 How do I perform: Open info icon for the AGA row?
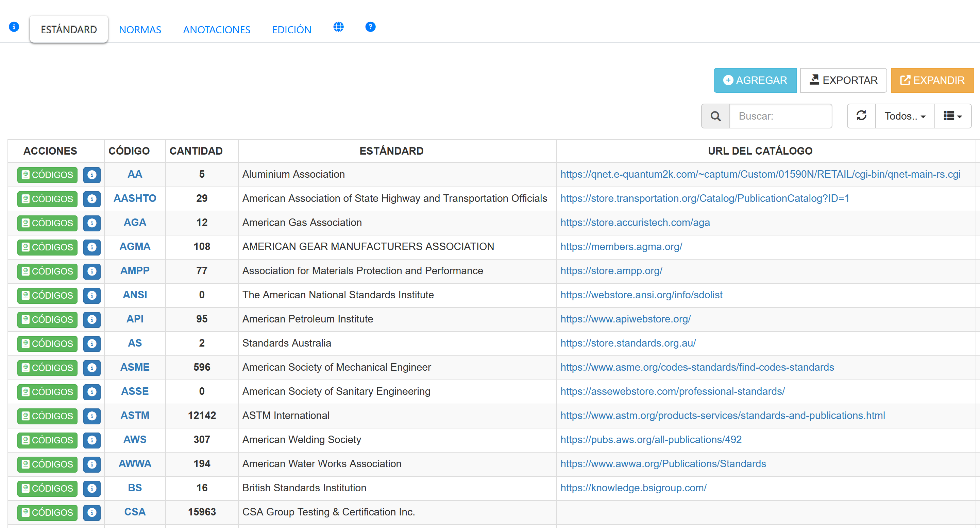(92, 223)
